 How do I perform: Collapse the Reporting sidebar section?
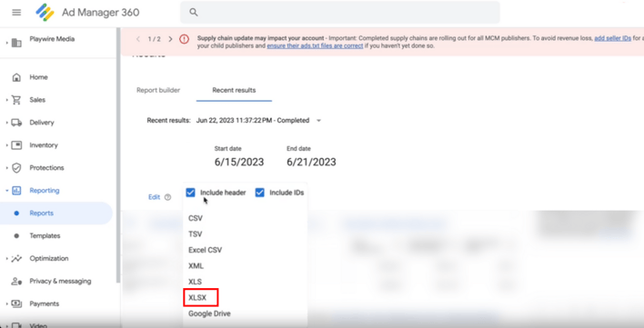6,190
